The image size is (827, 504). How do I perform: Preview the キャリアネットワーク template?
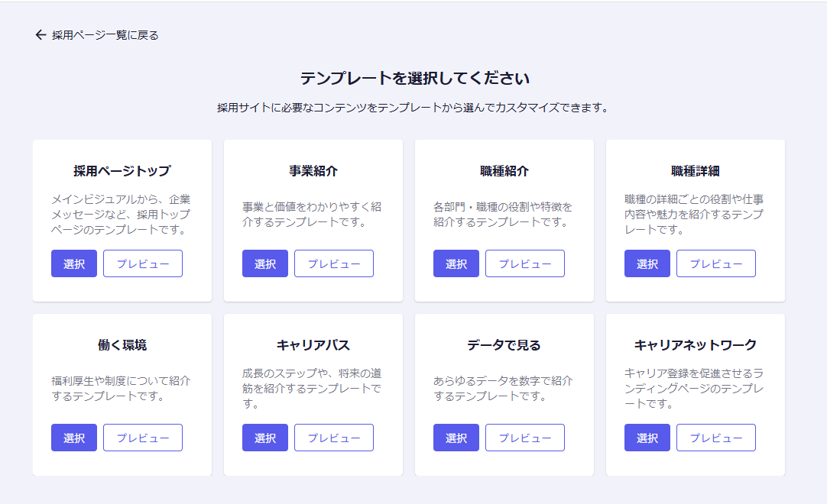coord(716,438)
